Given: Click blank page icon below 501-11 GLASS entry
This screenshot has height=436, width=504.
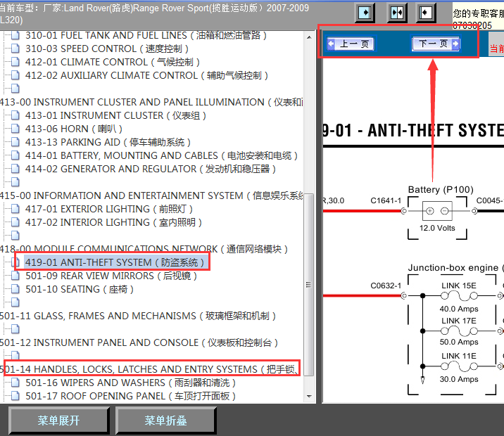Looking at the screenshot, I should click(15, 329).
